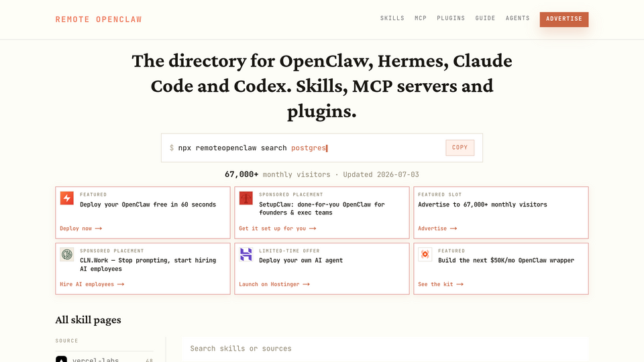Click "CLN.Work — Stop prompting" card title
Image resolution: width=644 pixels, height=362 pixels.
click(148, 265)
